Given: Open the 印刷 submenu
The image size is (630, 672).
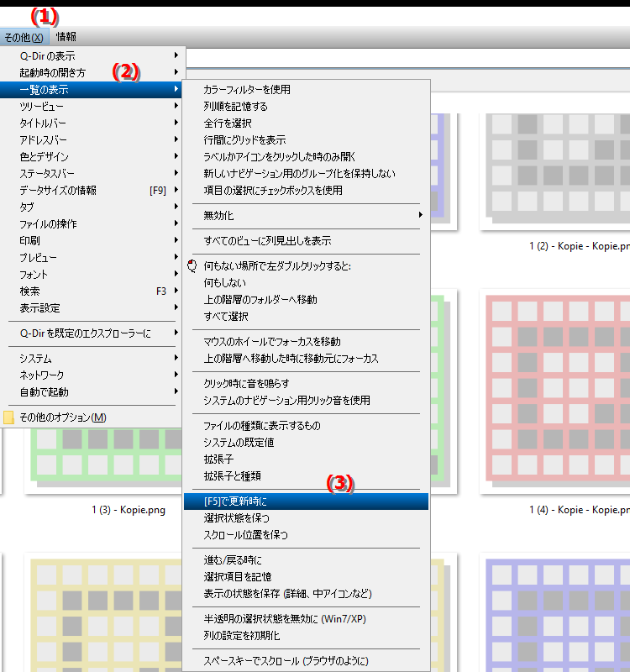Looking at the screenshot, I should click(x=92, y=240).
